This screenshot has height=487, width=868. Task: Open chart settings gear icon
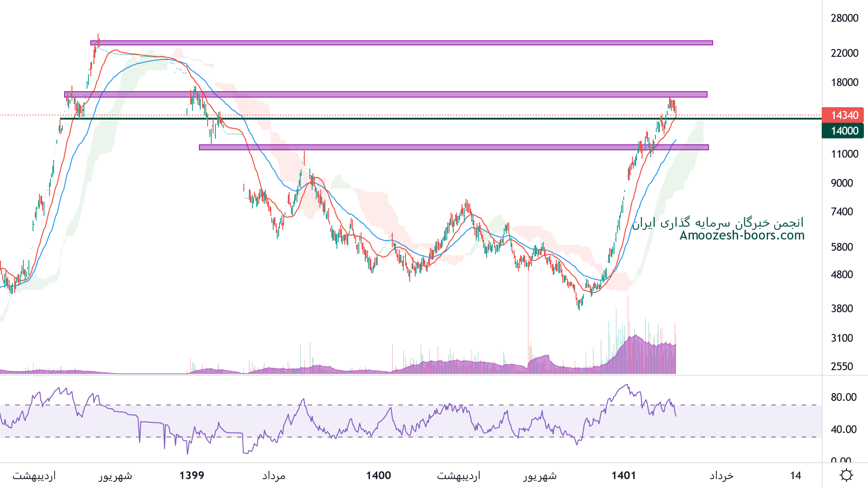(846, 475)
